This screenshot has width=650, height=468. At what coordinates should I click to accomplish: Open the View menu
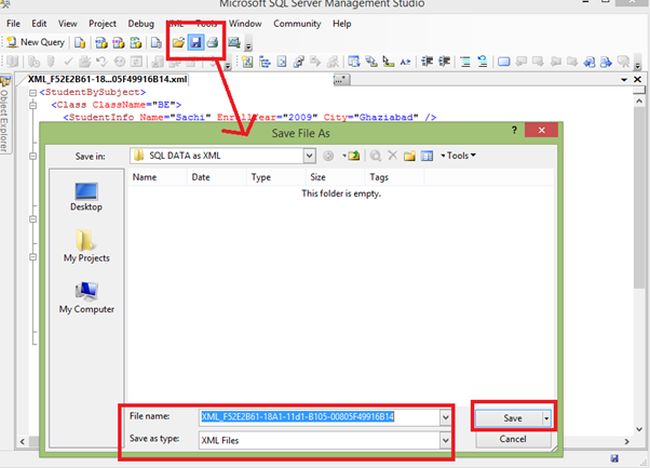[x=68, y=24]
